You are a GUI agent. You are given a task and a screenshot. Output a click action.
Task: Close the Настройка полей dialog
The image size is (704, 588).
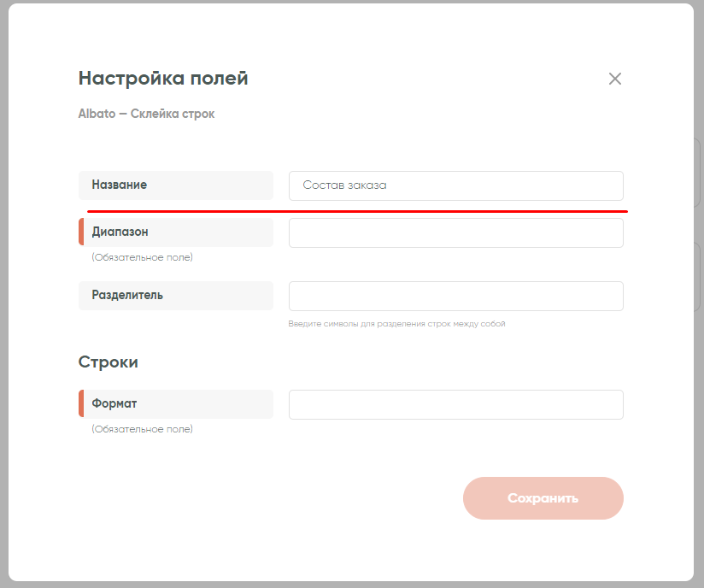tap(615, 79)
